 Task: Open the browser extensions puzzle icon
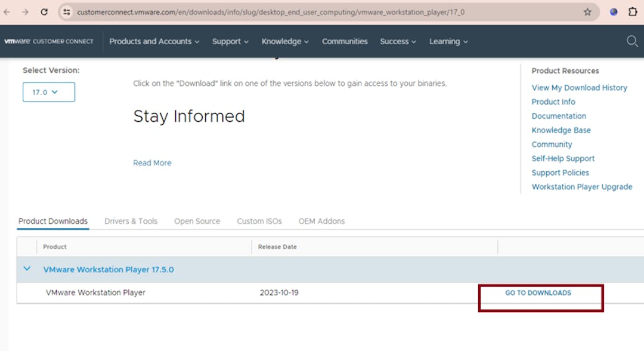[x=633, y=12]
